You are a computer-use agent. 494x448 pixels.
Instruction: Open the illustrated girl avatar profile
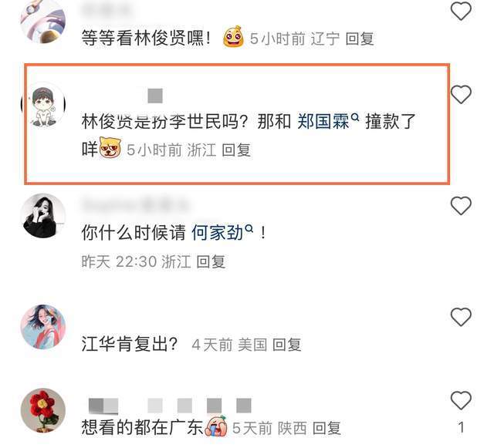43,327
